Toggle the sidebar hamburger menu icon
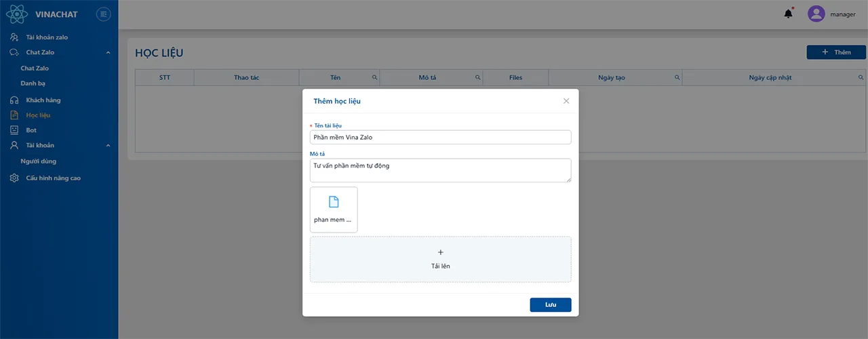The width and height of the screenshot is (868, 339). click(x=103, y=14)
